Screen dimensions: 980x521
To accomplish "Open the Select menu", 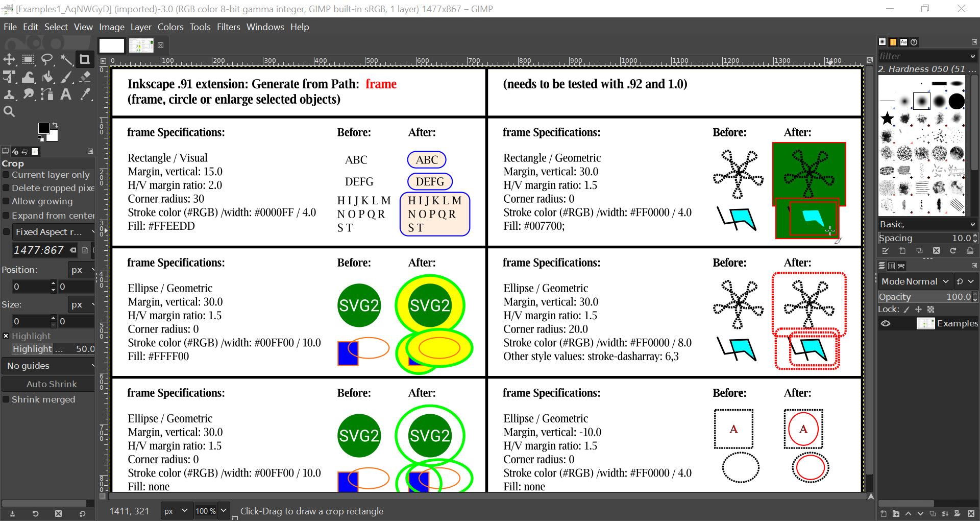I will click(56, 27).
